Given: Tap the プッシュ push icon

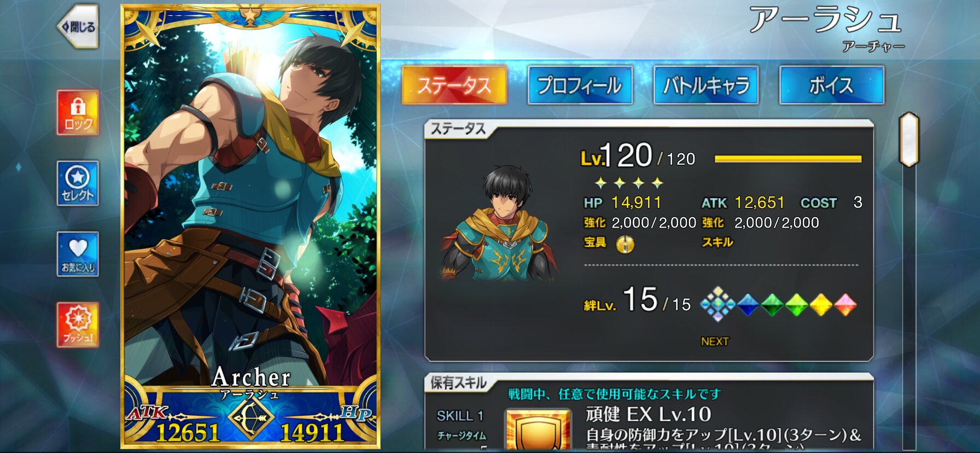Looking at the screenshot, I should pos(78,325).
